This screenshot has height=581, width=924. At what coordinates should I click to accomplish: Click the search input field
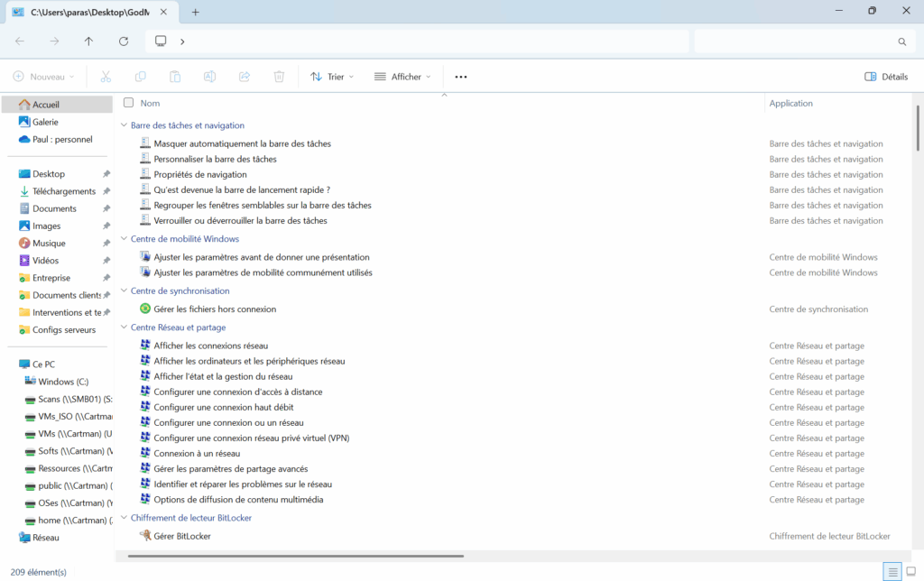[803, 41]
